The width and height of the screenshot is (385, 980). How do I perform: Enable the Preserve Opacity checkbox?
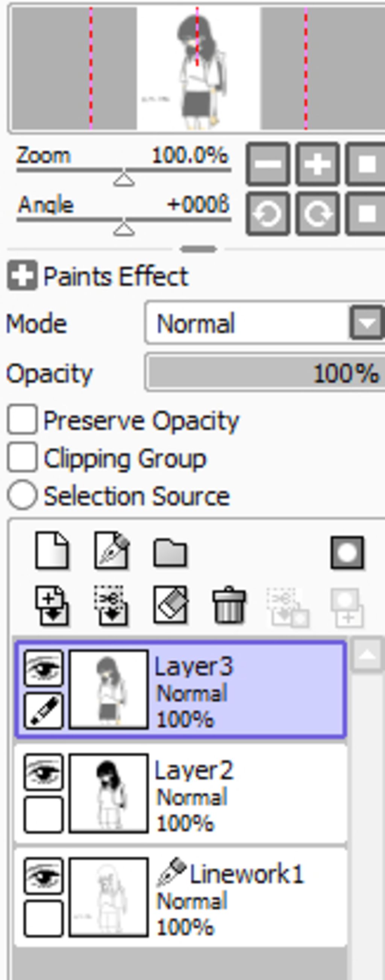23,420
